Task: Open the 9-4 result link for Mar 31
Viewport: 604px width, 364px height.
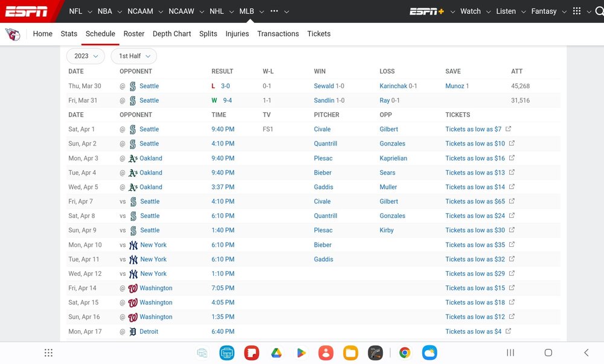Action: click(227, 100)
